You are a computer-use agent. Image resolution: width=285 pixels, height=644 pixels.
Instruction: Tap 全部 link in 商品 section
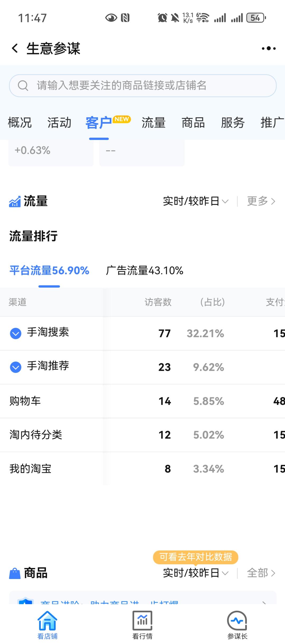point(261,573)
